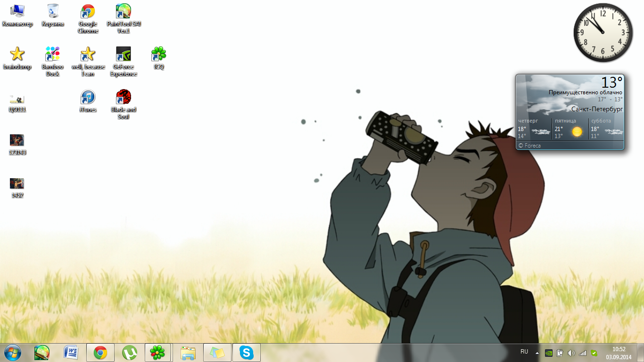Switch to Chrome in the taskbar
This screenshot has width=644, height=362.
pos(100,353)
